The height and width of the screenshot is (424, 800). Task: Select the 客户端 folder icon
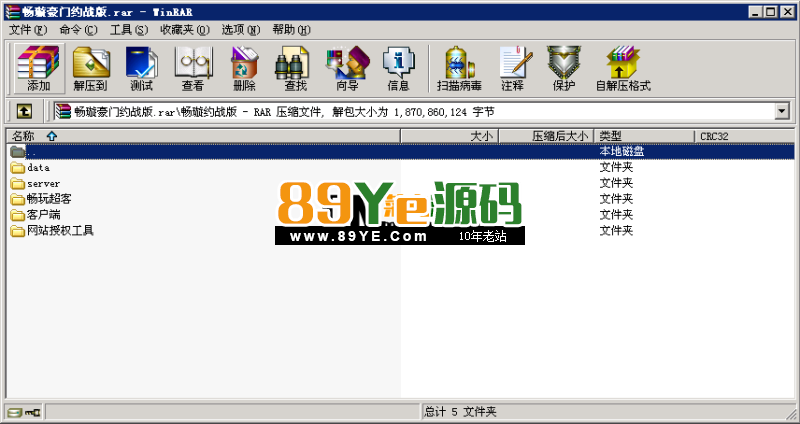point(18,215)
